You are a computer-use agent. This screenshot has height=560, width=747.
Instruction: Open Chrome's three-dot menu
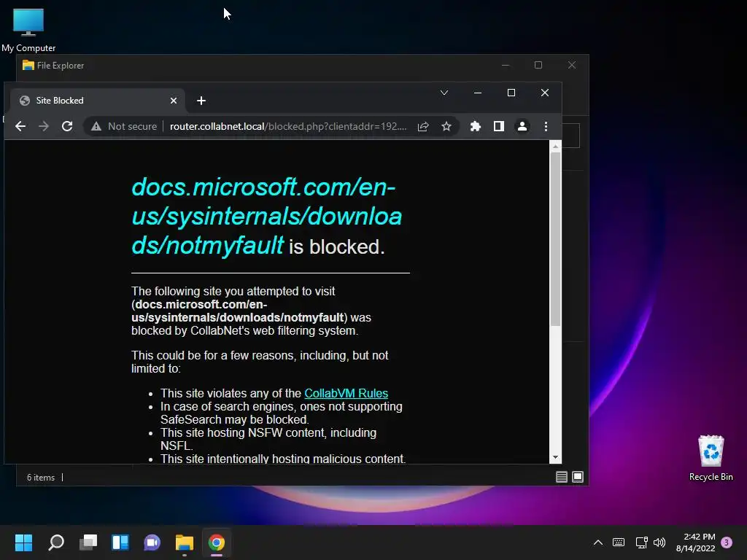[546, 126]
